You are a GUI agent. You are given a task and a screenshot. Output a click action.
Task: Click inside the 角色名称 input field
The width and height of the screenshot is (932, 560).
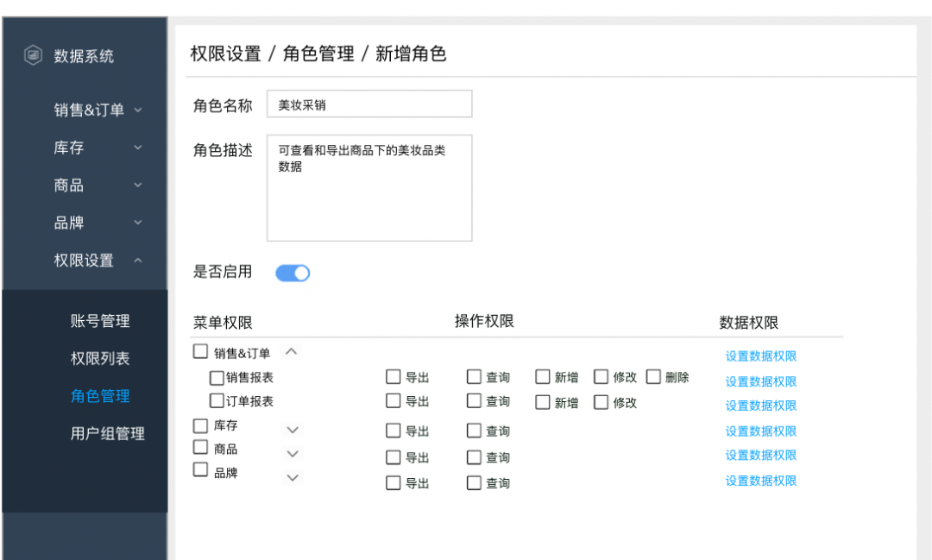tap(369, 104)
